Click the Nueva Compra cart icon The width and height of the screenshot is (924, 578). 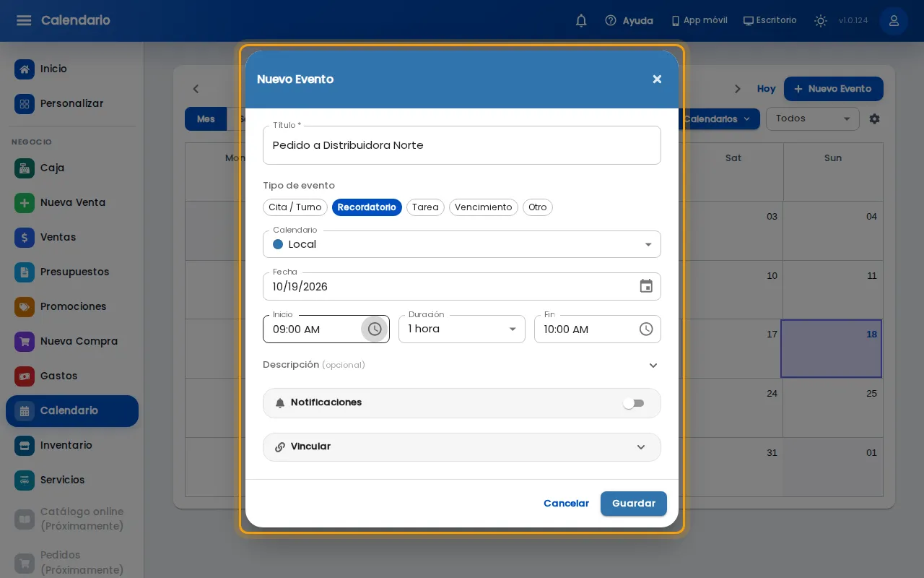click(25, 341)
